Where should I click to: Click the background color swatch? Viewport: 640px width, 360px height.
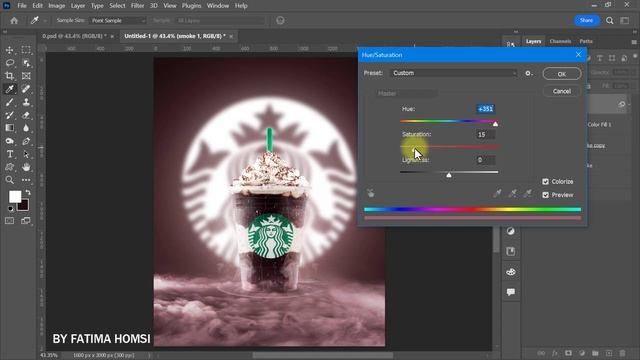coord(24,206)
